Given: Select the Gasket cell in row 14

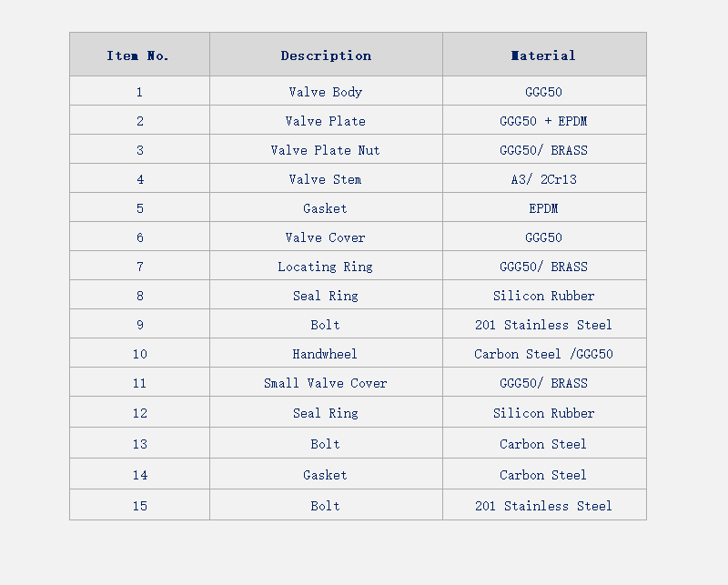Looking at the screenshot, I should pos(326,474).
